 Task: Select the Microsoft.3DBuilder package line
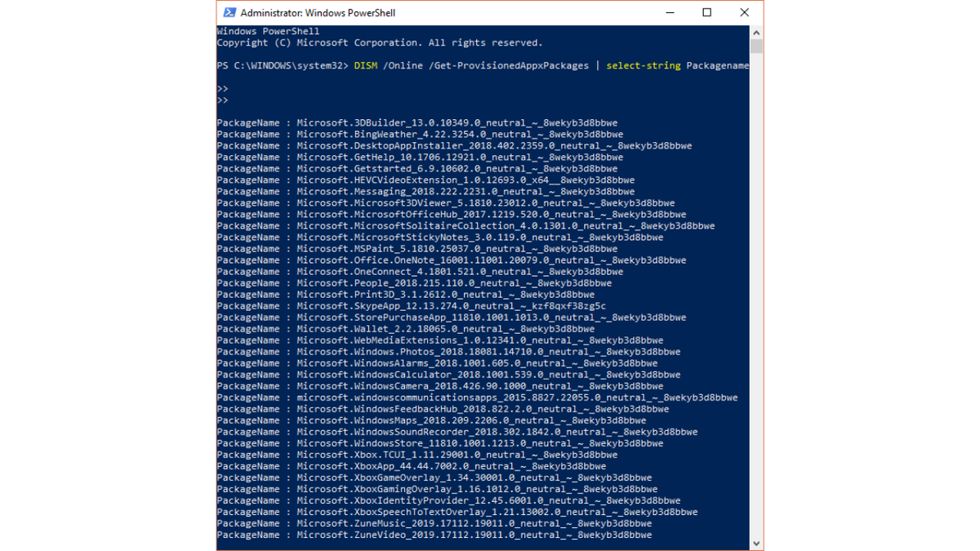(417, 122)
